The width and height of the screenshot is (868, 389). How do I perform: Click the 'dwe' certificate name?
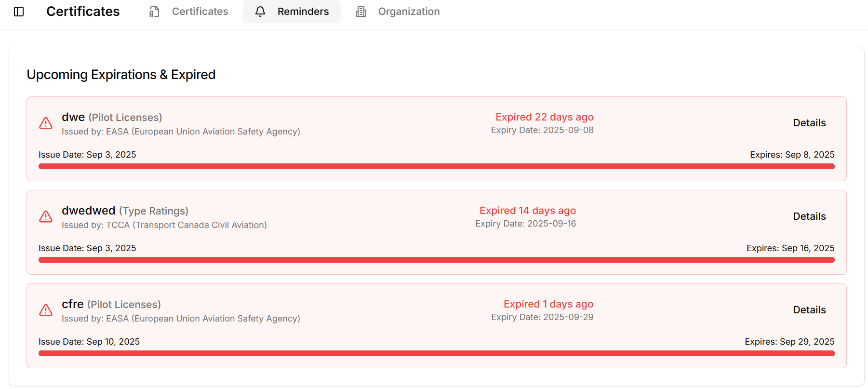point(73,117)
